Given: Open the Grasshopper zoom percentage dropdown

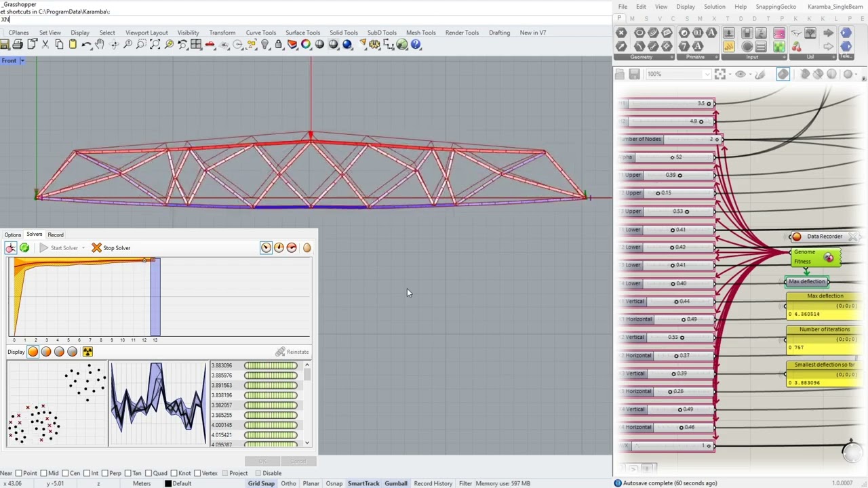Looking at the screenshot, I should click(707, 75).
